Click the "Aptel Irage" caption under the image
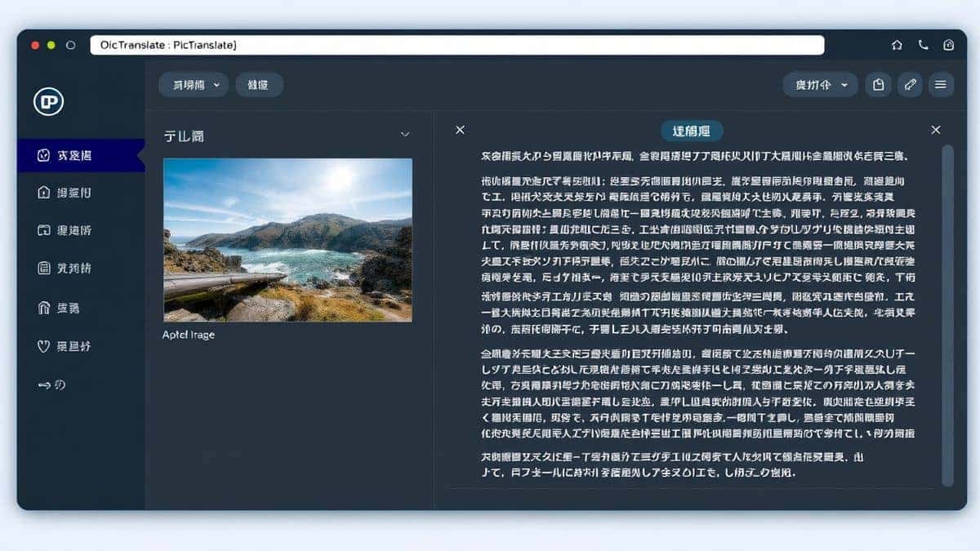The image size is (980, 551). [189, 335]
